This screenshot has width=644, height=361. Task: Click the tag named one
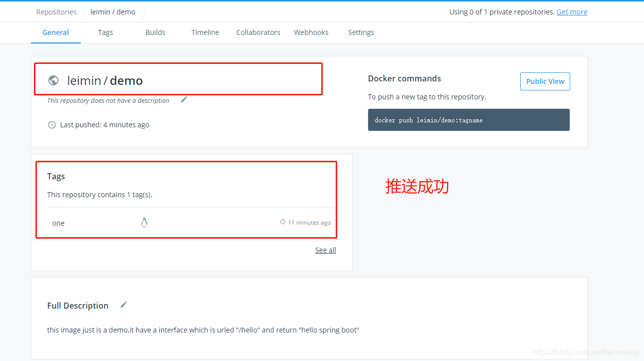(x=58, y=223)
